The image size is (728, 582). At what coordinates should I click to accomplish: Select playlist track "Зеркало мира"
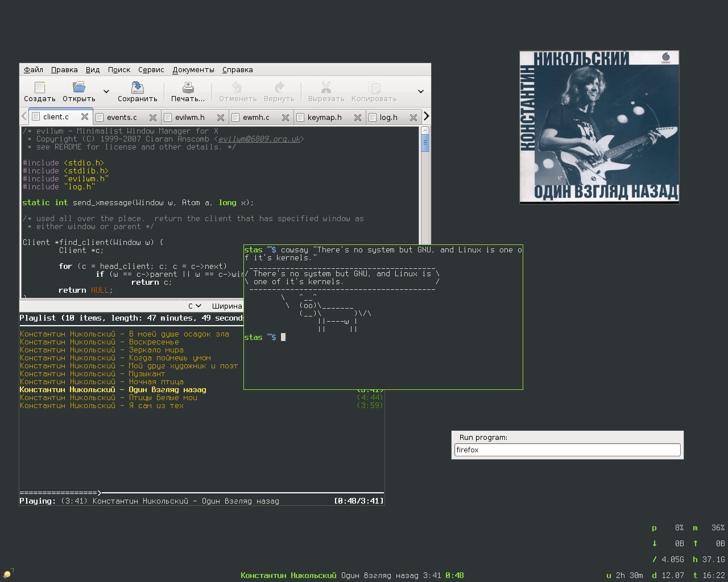coord(102,350)
